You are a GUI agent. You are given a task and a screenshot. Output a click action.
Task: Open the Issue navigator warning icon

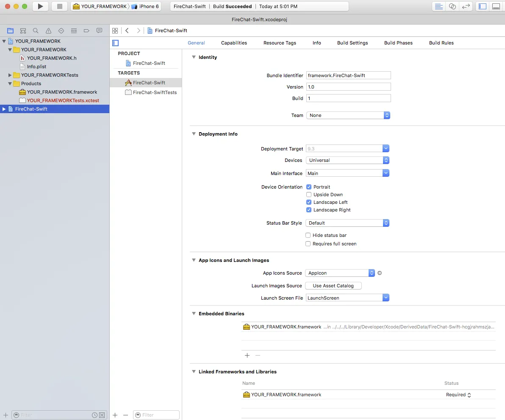coord(48,31)
